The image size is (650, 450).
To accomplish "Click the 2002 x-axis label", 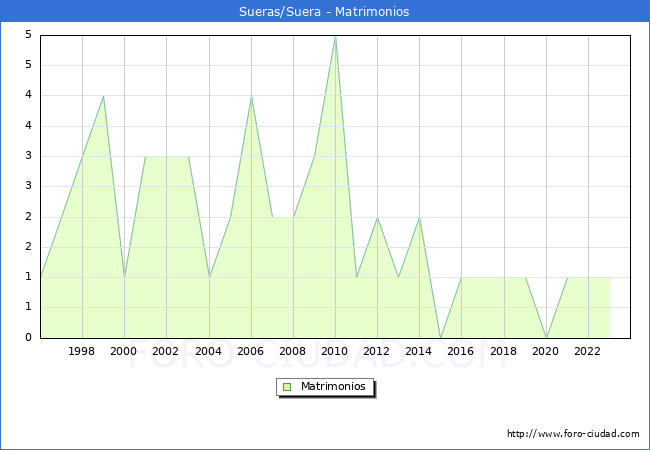I will point(165,351).
